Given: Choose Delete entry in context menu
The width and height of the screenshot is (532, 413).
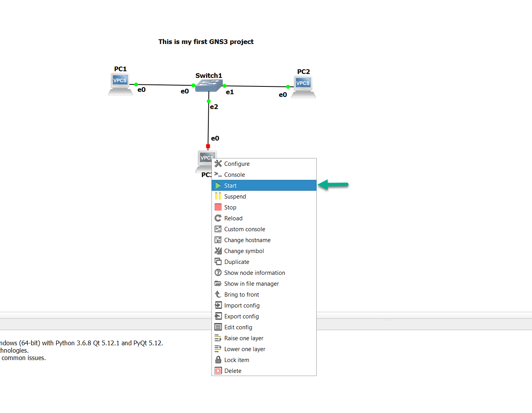Looking at the screenshot, I should [264, 371].
